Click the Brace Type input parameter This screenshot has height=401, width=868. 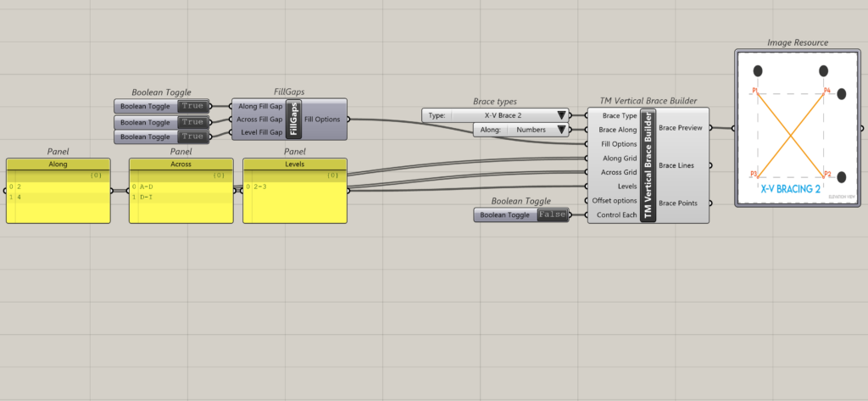[618, 115]
